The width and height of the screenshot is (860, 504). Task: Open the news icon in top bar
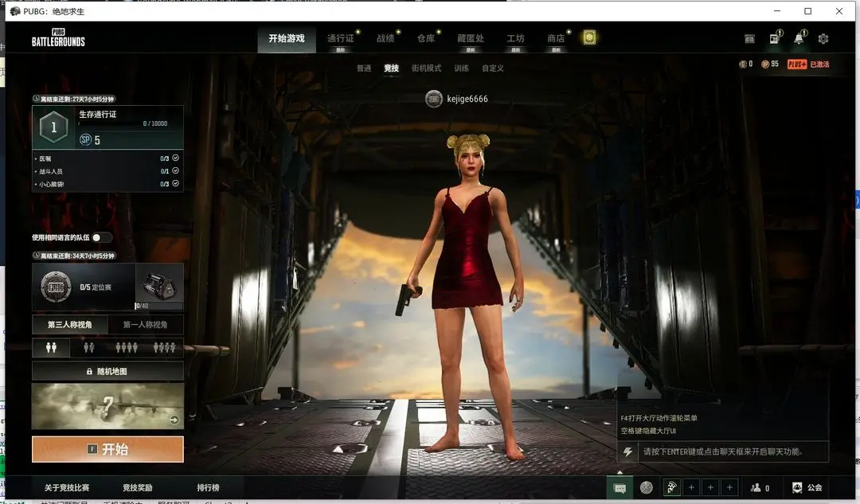pos(774,38)
